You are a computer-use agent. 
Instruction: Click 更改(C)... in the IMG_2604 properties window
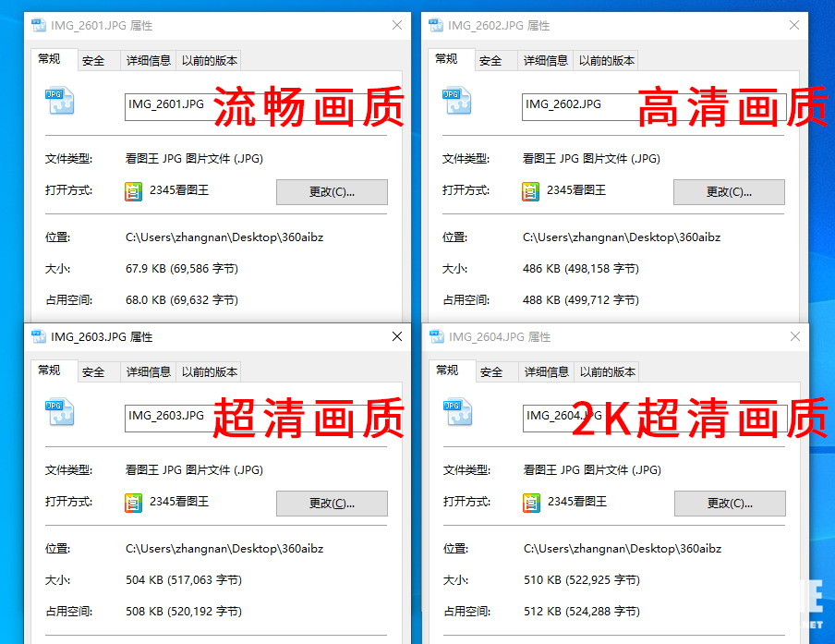click(x=730, y=504)
